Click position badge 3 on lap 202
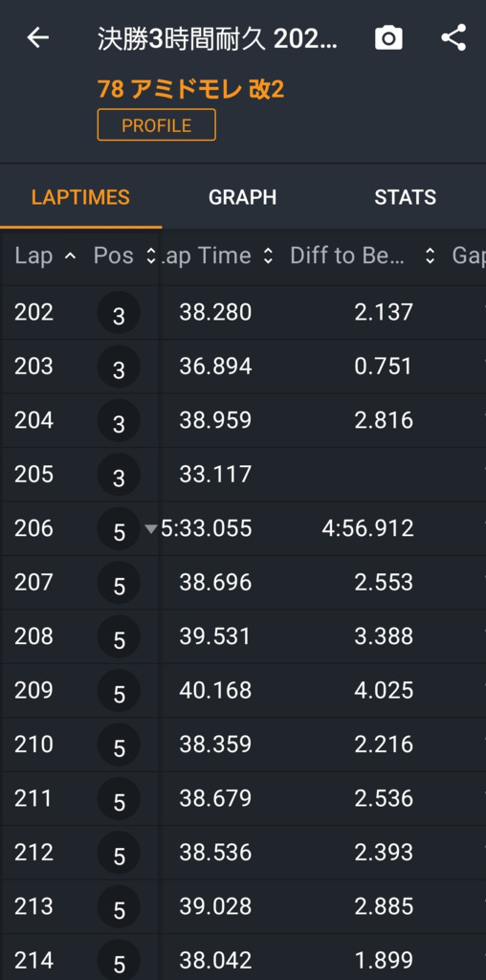Viewport: 486px width, 980px height. [x=119, y=313]
